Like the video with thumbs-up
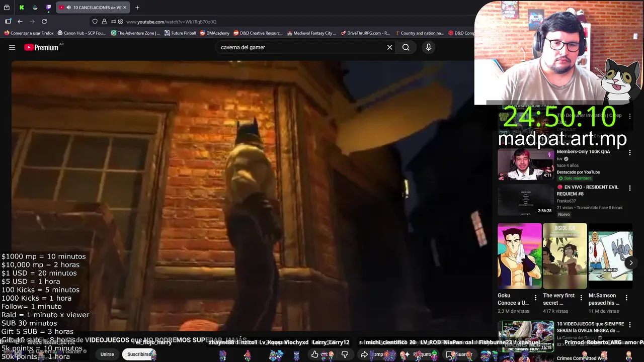644x362 pixels. [315, 354]
